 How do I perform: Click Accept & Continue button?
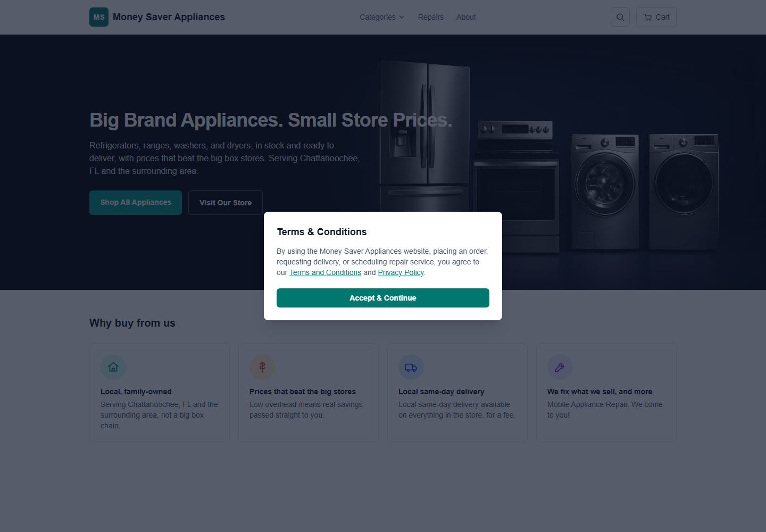click(383, 298)
